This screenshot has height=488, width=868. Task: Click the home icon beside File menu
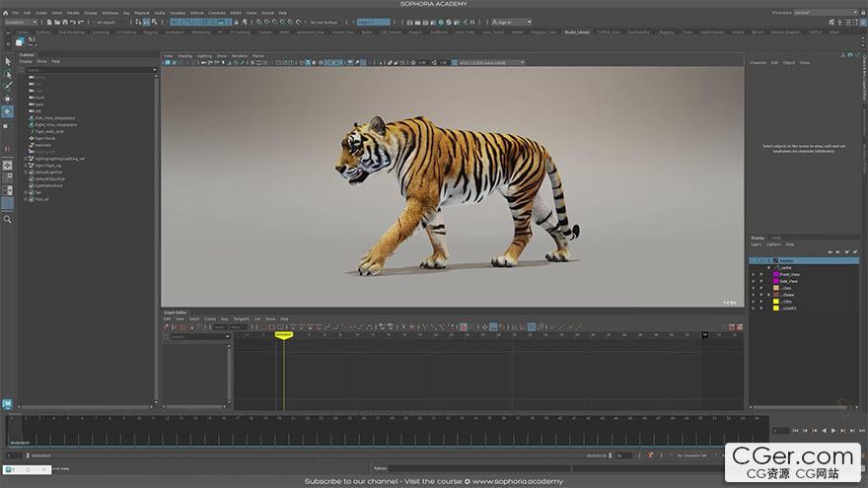tap(6, 13)
